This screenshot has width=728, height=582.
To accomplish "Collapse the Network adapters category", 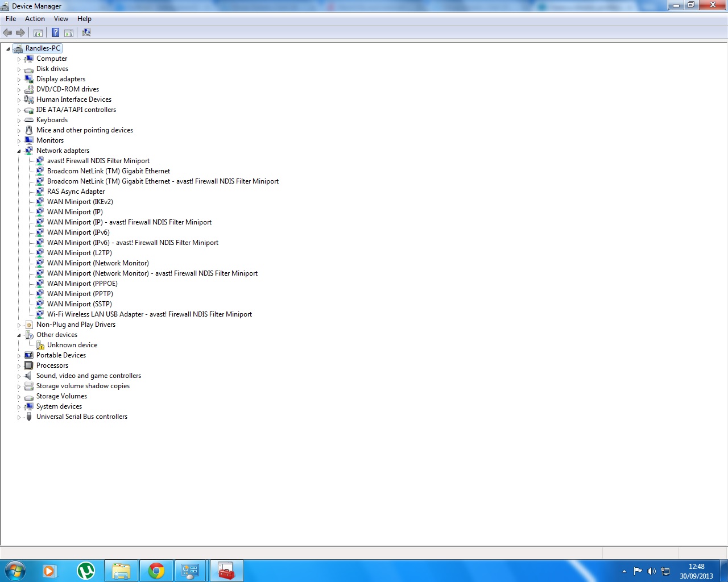I will click(19, 151).
